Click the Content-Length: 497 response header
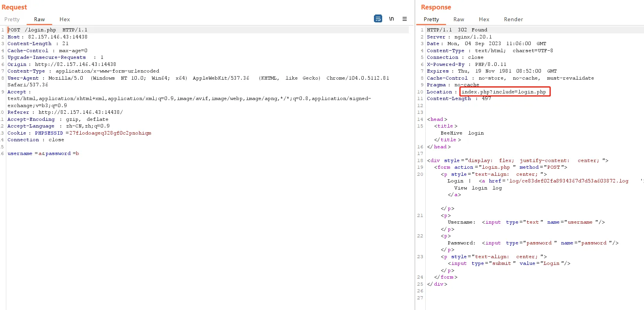This screenshot has width=644, height=310. [459, 98]
